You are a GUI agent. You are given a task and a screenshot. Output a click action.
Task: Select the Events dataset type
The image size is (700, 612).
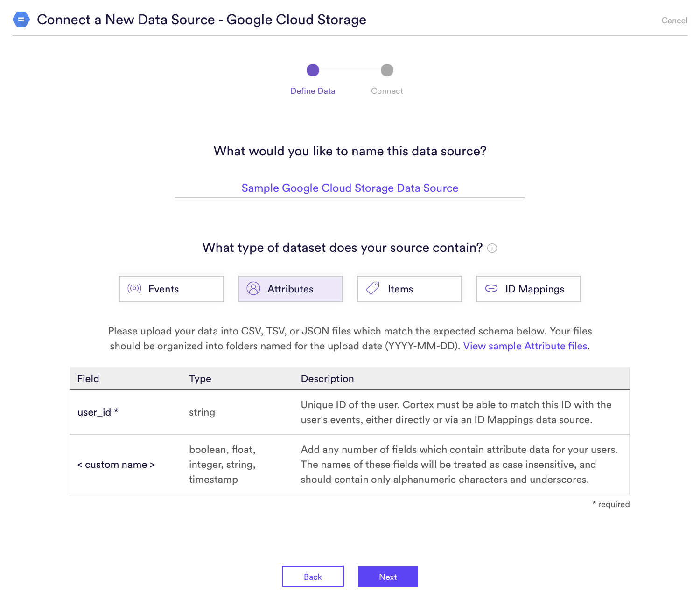171,289
